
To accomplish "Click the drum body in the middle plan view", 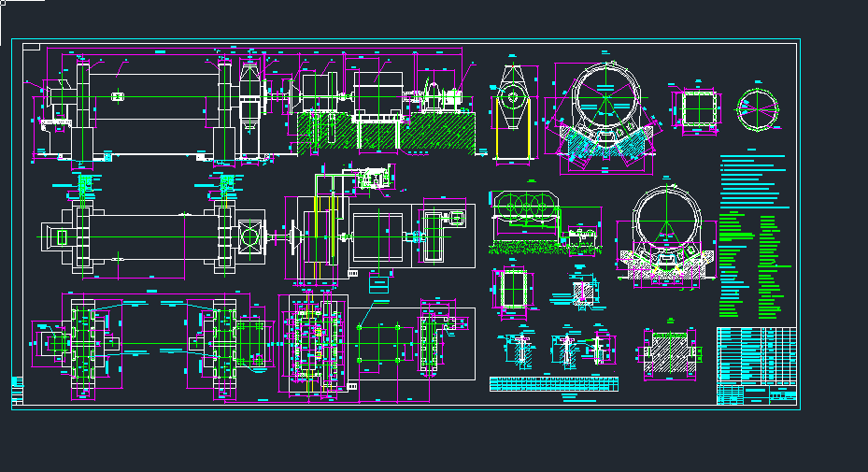I will [x=154, y=236].
